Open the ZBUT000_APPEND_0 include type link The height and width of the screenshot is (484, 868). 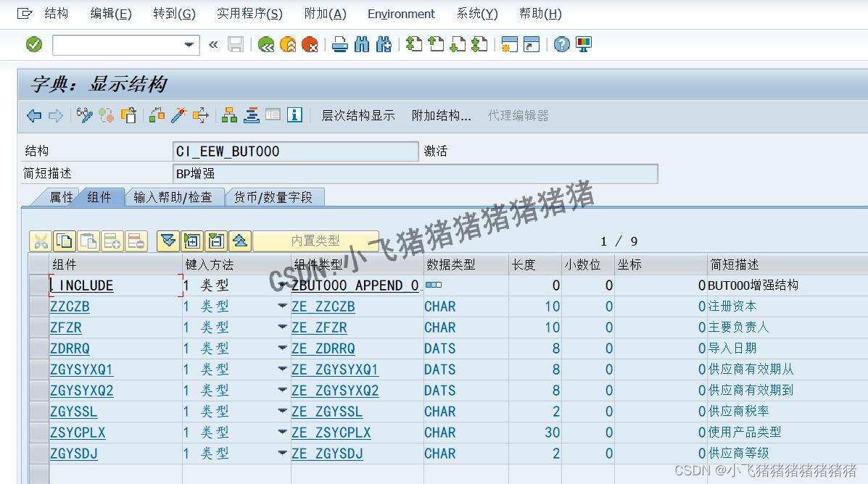355,285
